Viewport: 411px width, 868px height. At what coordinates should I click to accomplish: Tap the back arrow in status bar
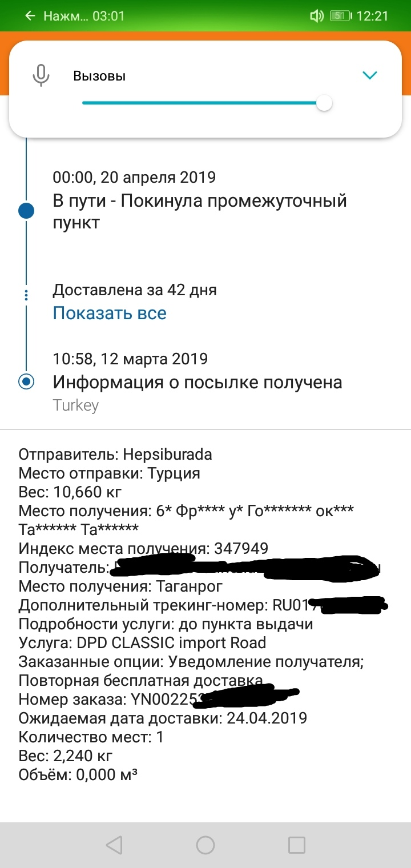click(x=30, y=16)
